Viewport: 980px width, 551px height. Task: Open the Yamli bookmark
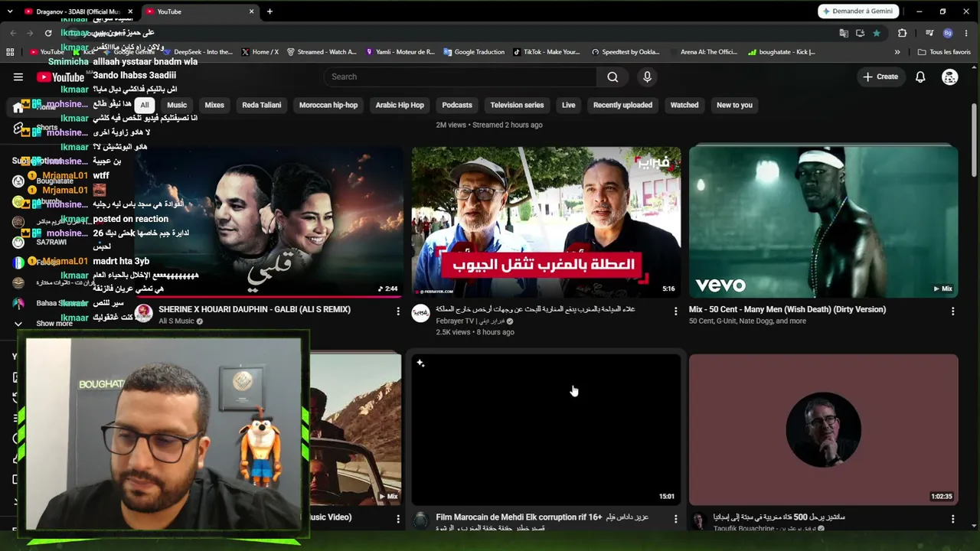click(400, 52)
